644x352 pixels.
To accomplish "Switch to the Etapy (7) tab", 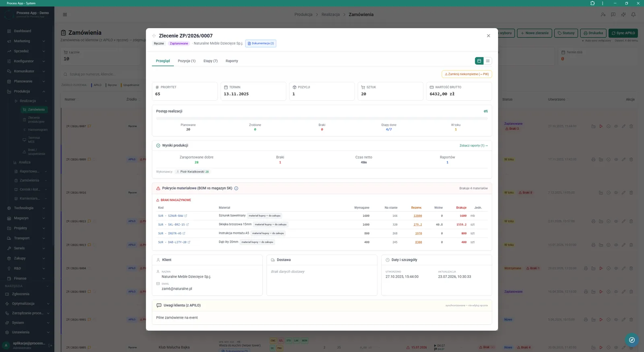I will [211, 61].
